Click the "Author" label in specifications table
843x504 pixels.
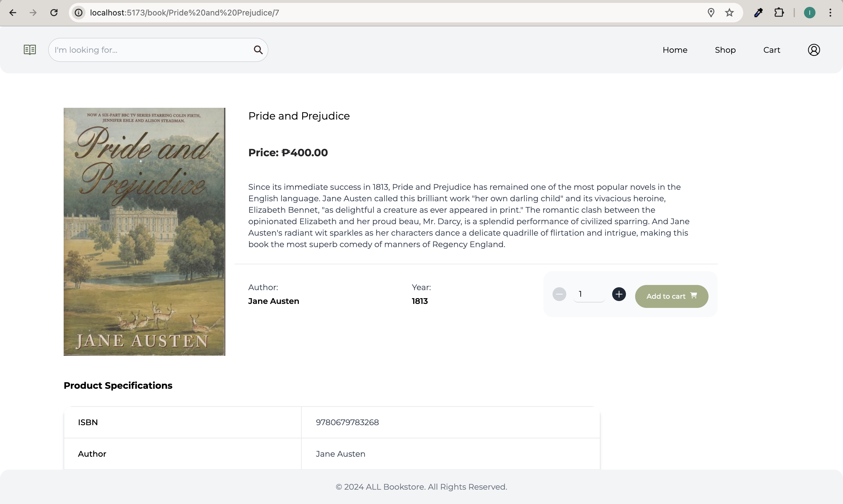point(92,454)
